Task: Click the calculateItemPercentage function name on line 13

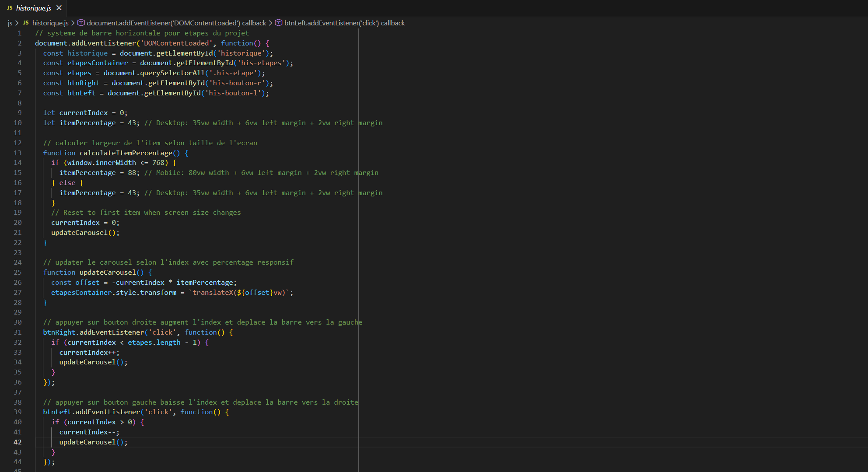Action: tap(126, 153)
